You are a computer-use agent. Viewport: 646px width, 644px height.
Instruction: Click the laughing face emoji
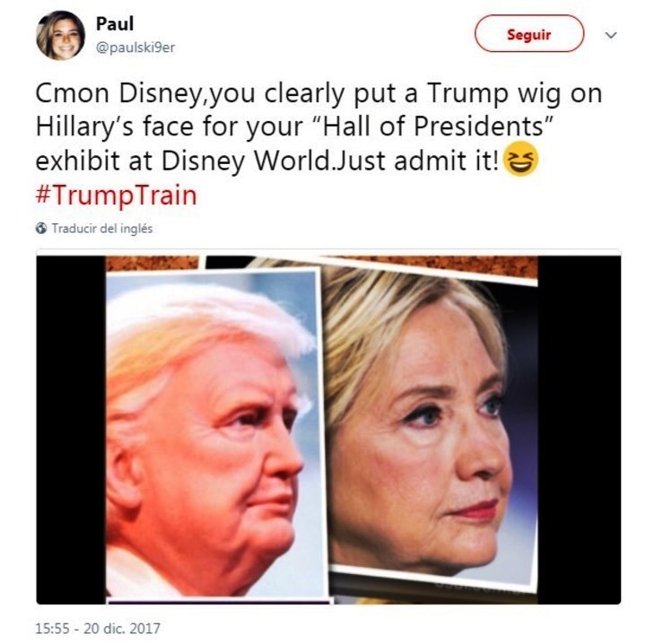[x=520, y=159]
